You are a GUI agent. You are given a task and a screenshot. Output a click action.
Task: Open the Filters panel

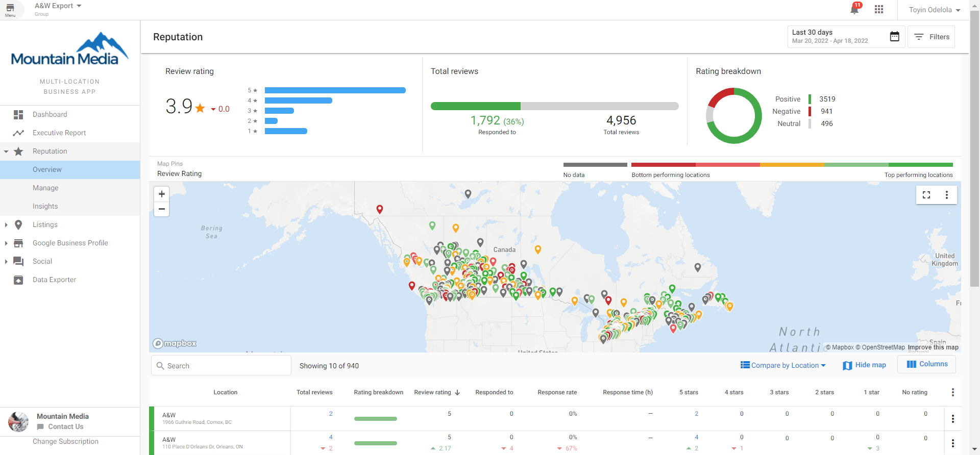click(x=932, y=37)
